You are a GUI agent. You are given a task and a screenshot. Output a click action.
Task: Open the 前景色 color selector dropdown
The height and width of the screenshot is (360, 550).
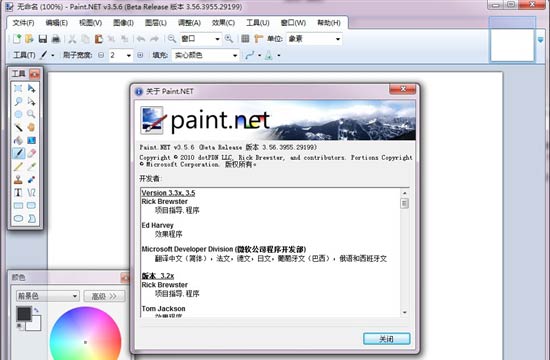47,296
